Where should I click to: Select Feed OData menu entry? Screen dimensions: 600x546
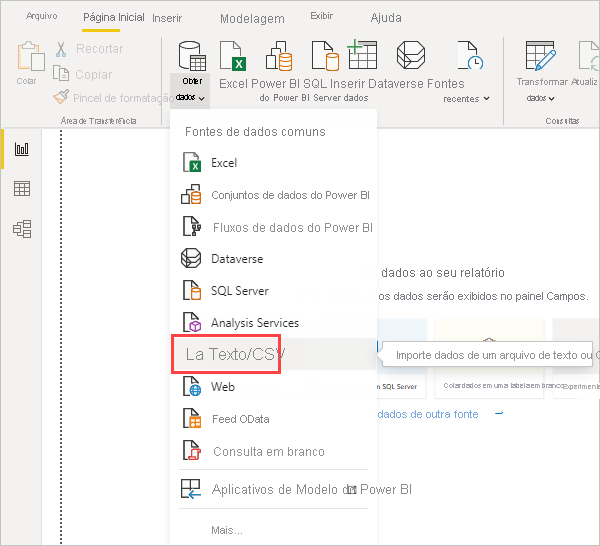point(274,419)
